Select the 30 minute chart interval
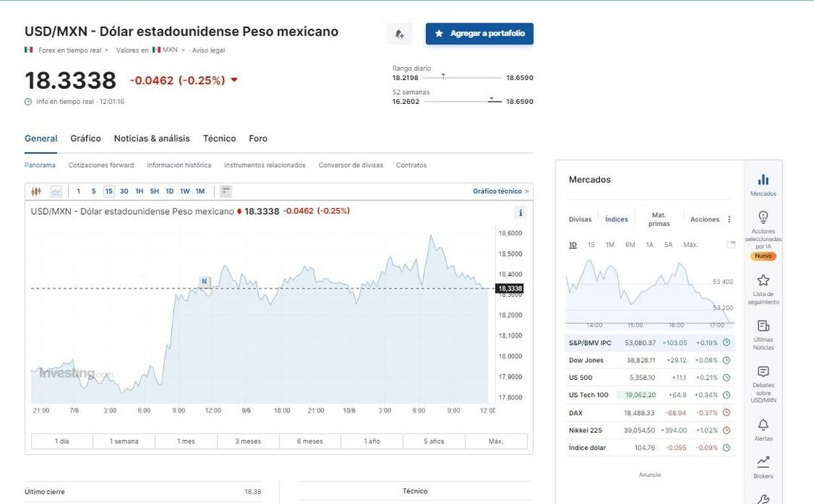814x504 pixels. 124,191
